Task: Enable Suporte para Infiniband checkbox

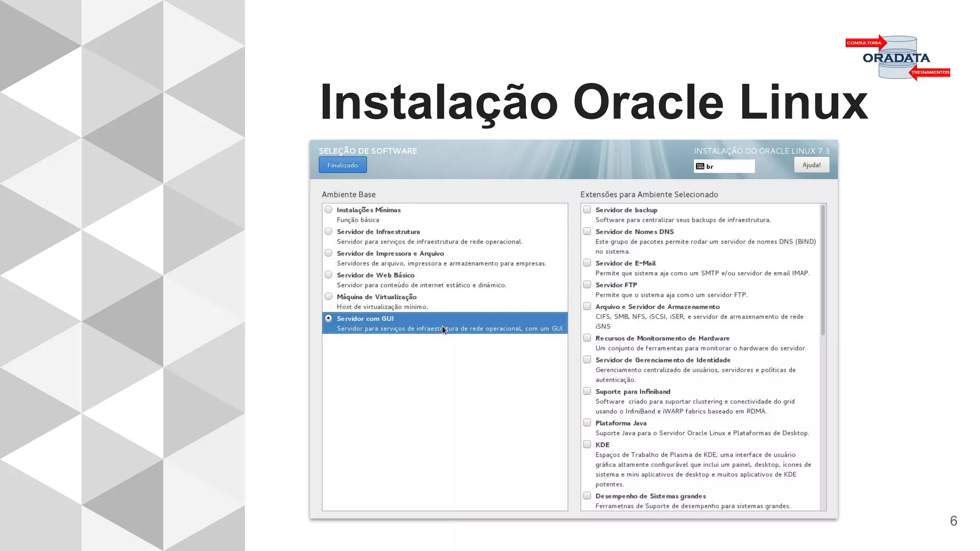Action: pos(587,391)
